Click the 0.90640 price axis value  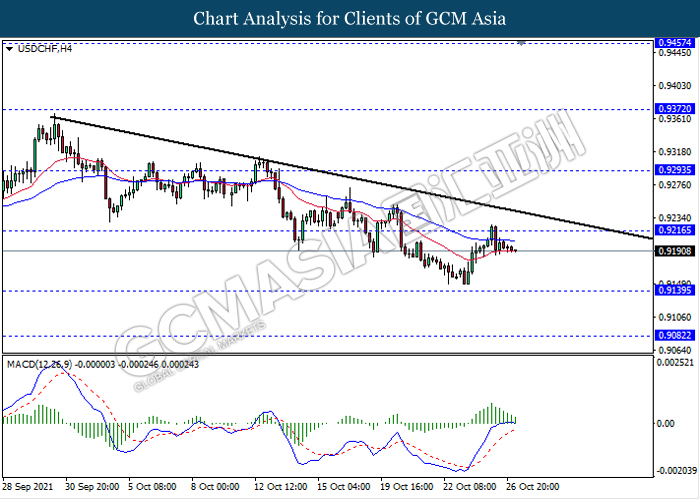coord(675,350)
